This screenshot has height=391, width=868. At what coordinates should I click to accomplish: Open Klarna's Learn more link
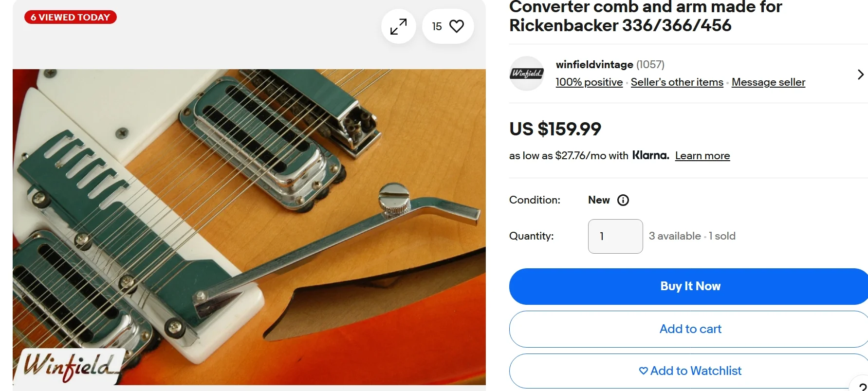pyautogui.click(x=702, y=156)
